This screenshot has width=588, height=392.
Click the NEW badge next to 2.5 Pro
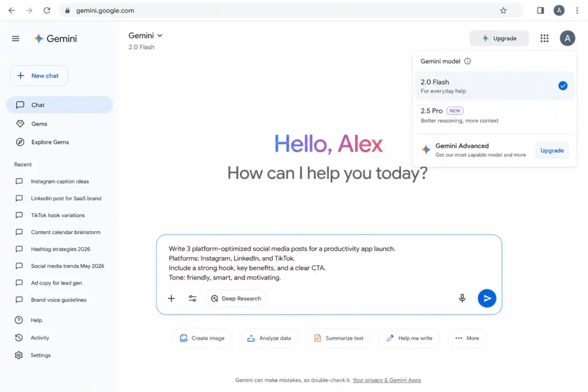pos(455,111)
